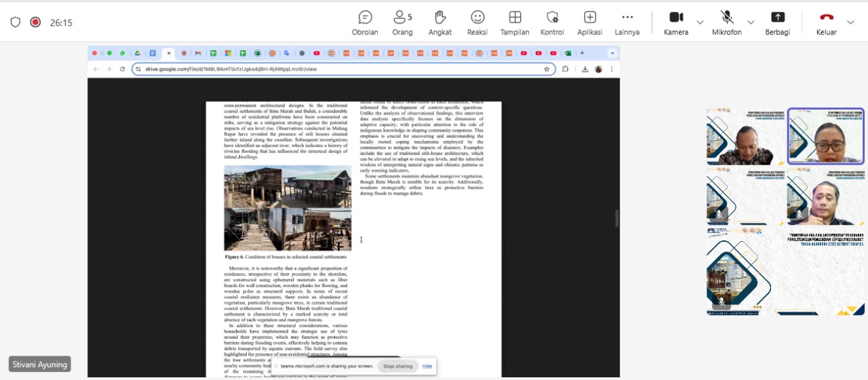Viewport: 868px width, 380px height.
Task: Open the Lainnya more options menu
Action: [x=627, y=22]
